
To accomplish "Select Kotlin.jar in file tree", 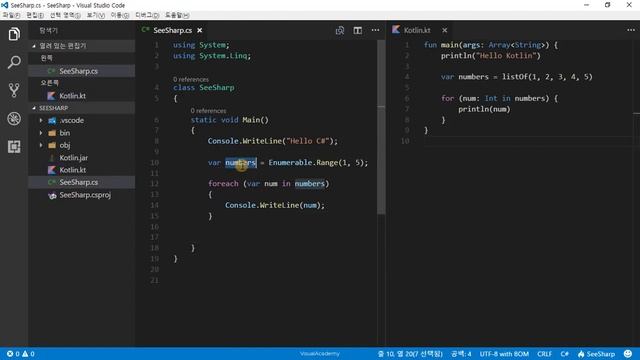I will [81, 158].
